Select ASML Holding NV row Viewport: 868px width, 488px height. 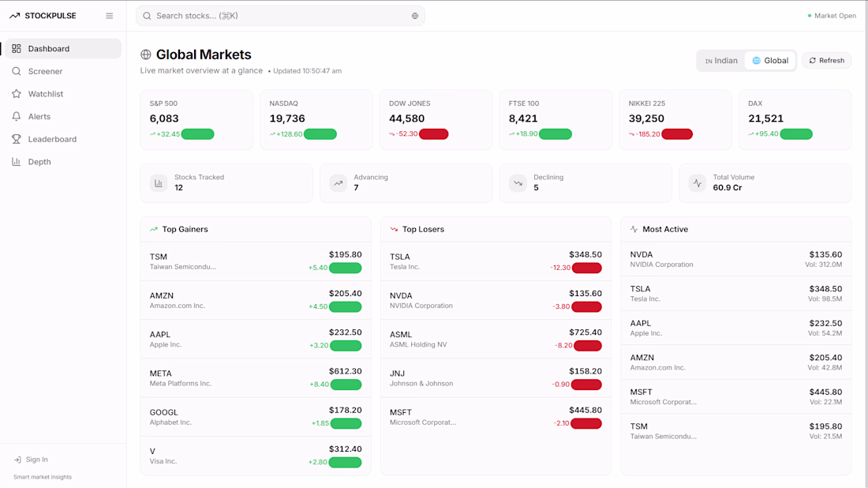(x=496, y=339)
